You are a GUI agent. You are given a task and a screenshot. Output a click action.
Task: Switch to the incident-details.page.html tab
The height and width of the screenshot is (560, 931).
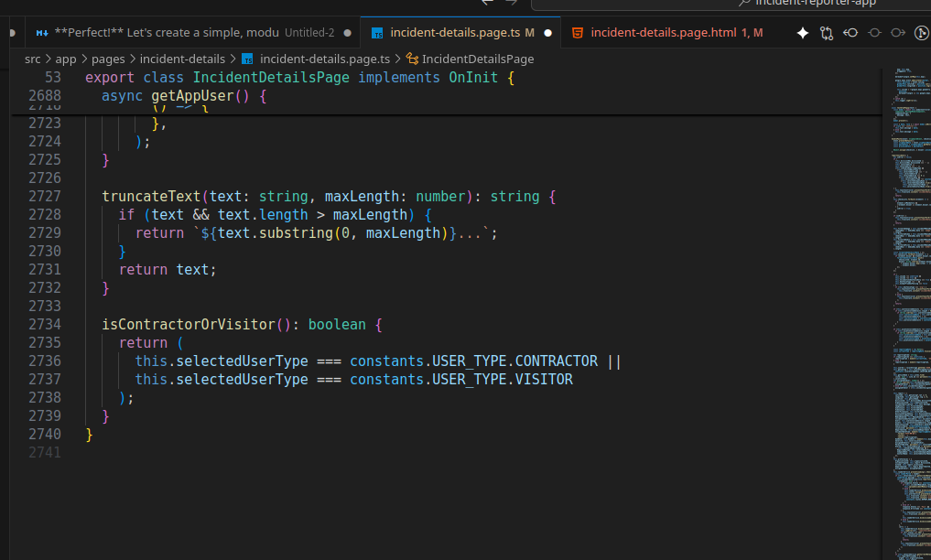point(663,33)
